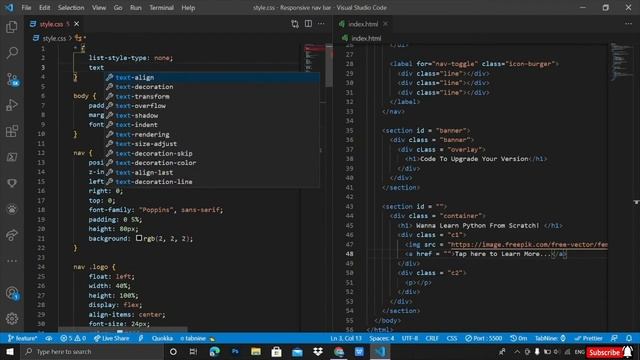Select text-indent suggestion

coord(212,124)
